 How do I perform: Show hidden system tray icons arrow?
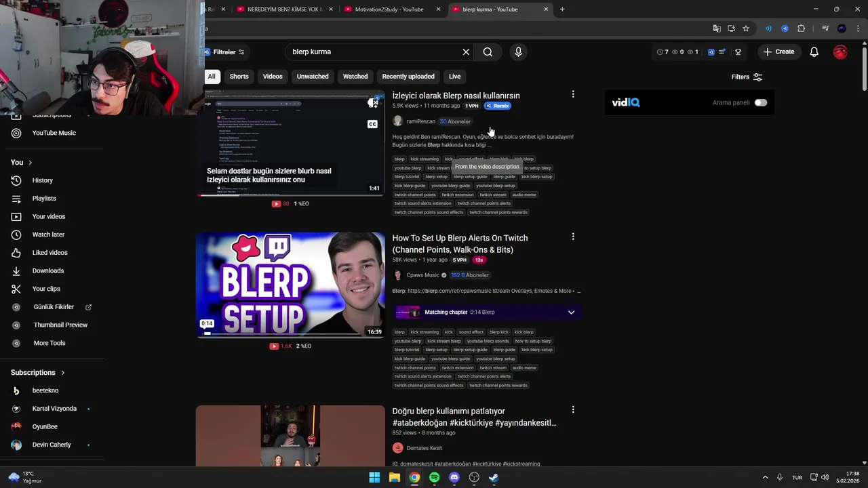[x=765, y=477]
